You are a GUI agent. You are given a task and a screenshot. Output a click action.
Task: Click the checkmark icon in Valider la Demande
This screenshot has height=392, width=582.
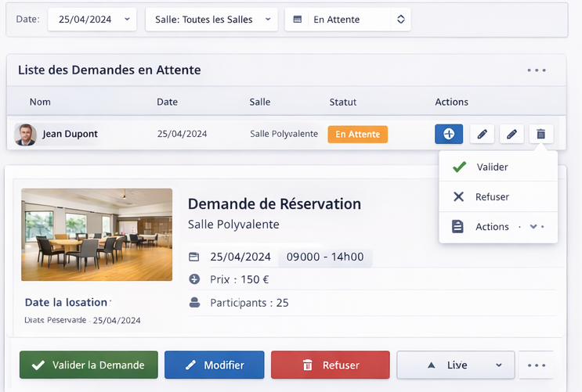(x=38, y=365)
